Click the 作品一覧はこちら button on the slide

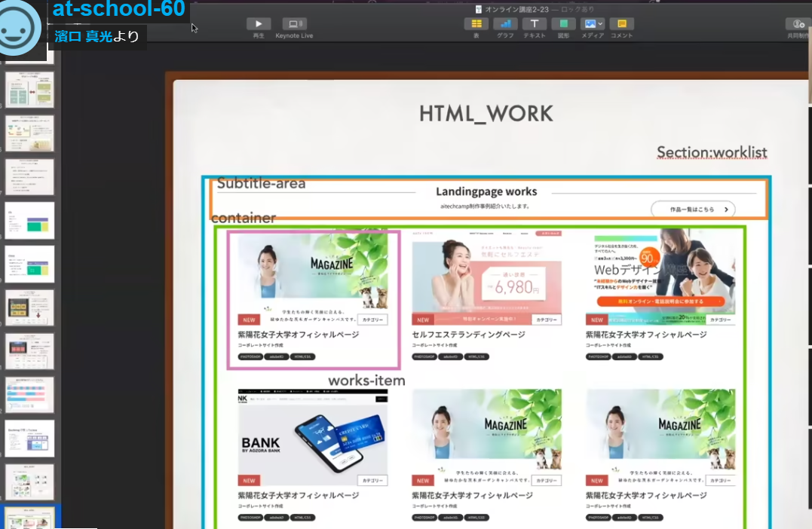[x=692, y=209]
